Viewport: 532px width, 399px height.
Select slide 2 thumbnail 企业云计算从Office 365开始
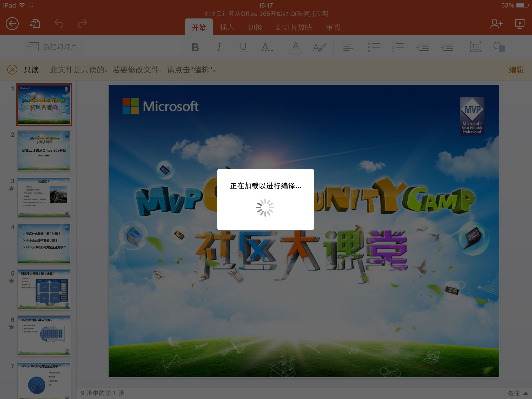pos(44,151)
